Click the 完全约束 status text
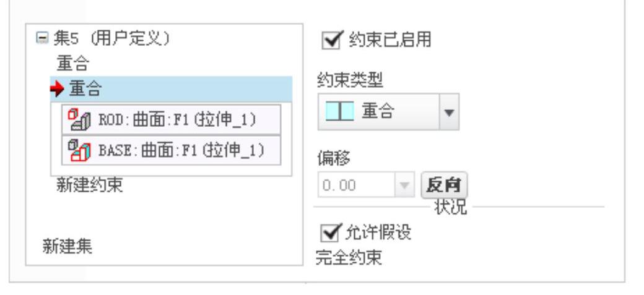 pyautogui.click(x=349, y=258)
